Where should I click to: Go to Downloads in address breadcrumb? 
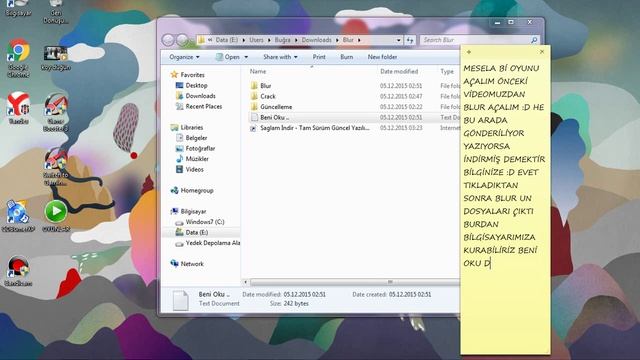click(x=316, y=40)
